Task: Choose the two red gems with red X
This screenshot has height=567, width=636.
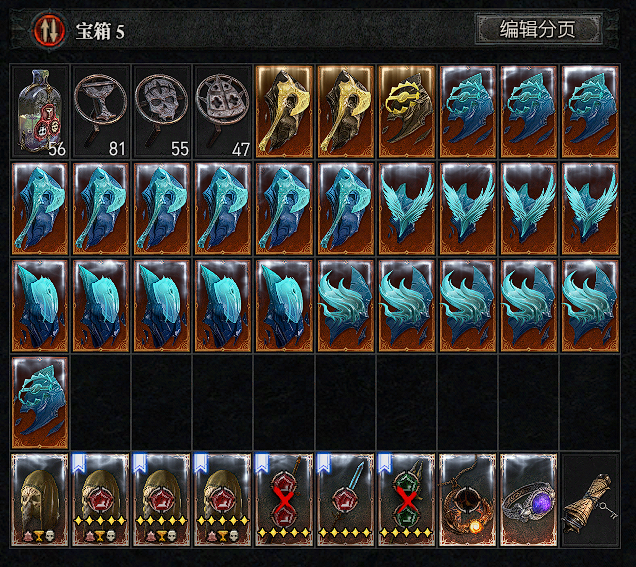Action: pyautogui.click(x=284, y=500)
